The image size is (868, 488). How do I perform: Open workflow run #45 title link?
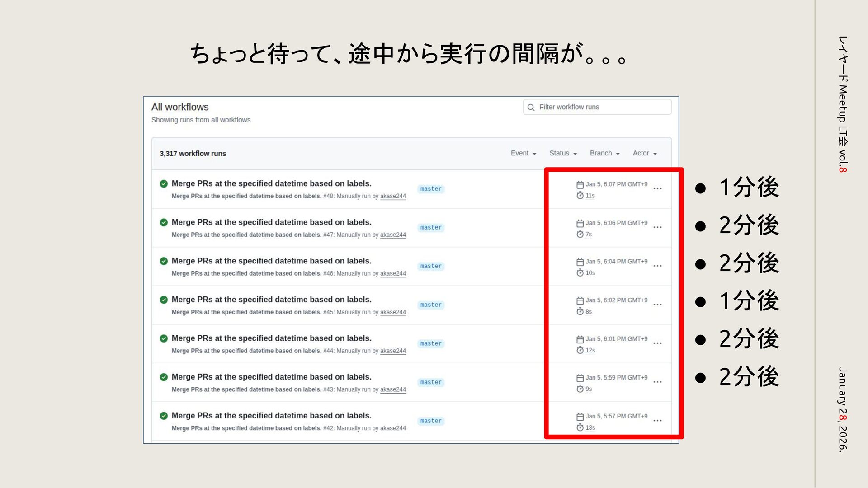tap(271, 300)
